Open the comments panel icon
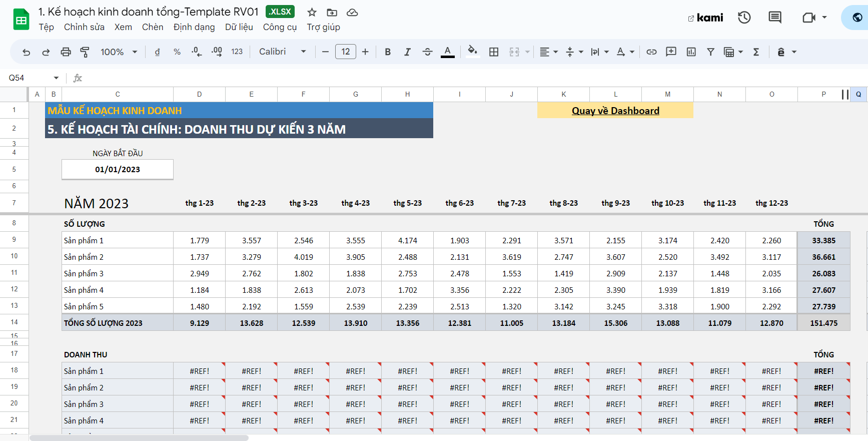 775,18
